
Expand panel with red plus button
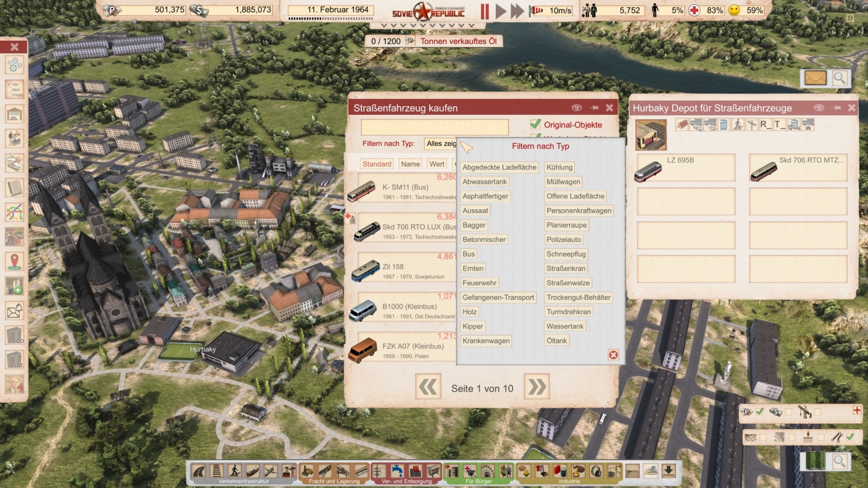(857, 410)
